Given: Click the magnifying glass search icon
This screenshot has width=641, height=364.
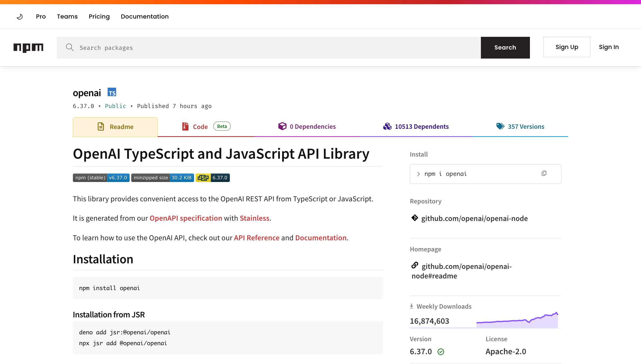Looking at the screenshot, I should pyautogui.click(x=70, y=47).
